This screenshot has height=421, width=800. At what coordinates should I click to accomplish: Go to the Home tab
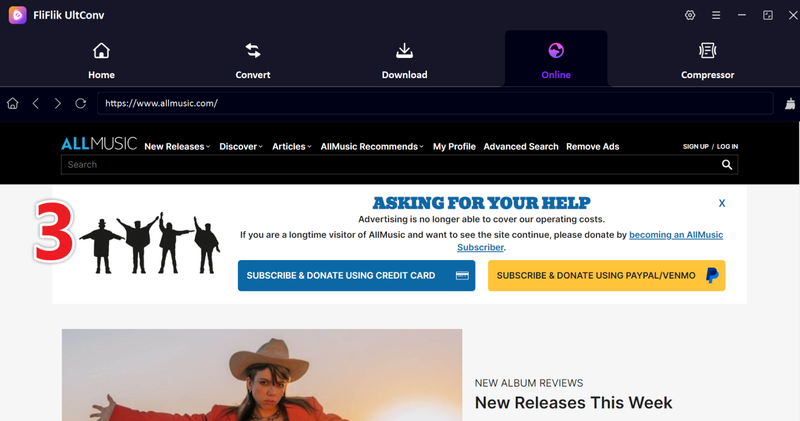[101, 60]
